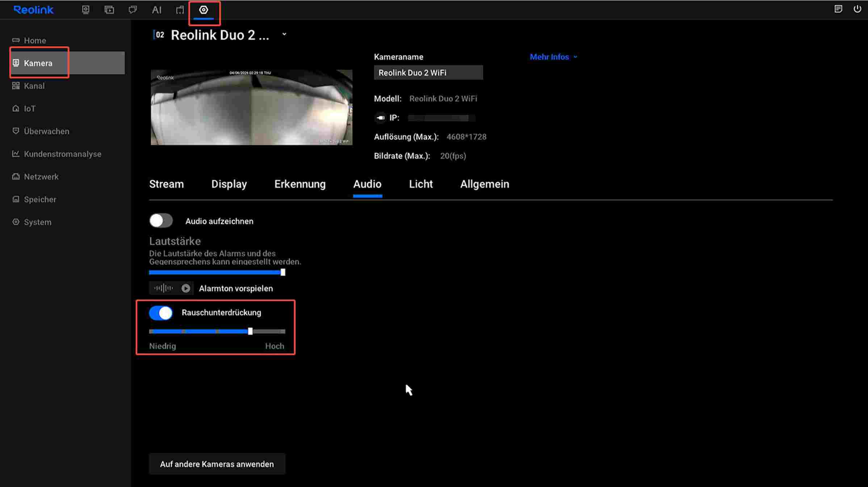Open the live view monitor icon
Viewport: 868px width, 487px height.
[85, 10]
